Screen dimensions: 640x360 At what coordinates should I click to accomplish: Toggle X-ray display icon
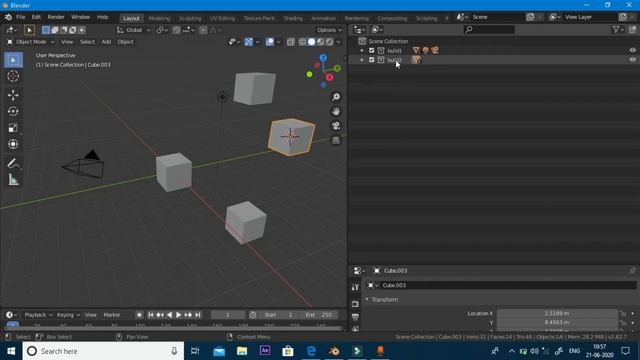[291, 42]
